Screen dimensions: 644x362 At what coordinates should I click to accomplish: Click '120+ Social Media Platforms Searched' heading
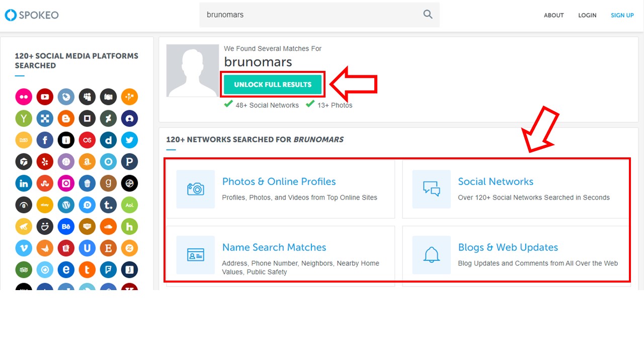(x=76, y=61)
